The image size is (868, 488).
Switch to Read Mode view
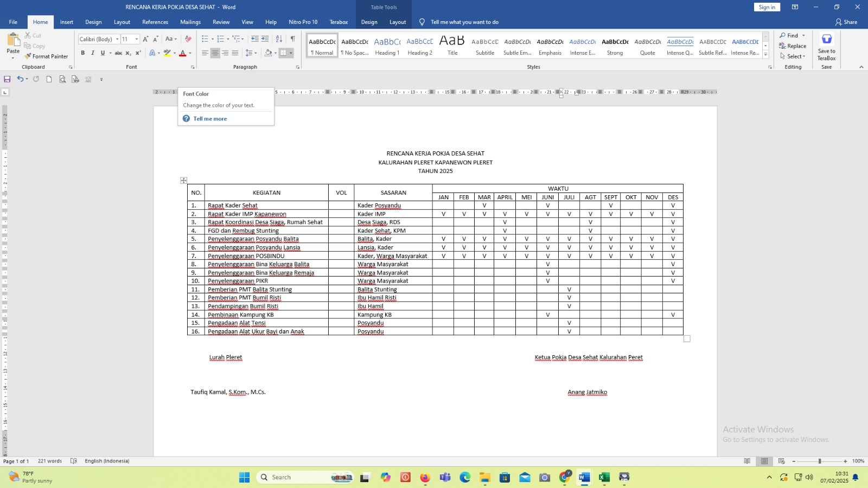747,461
